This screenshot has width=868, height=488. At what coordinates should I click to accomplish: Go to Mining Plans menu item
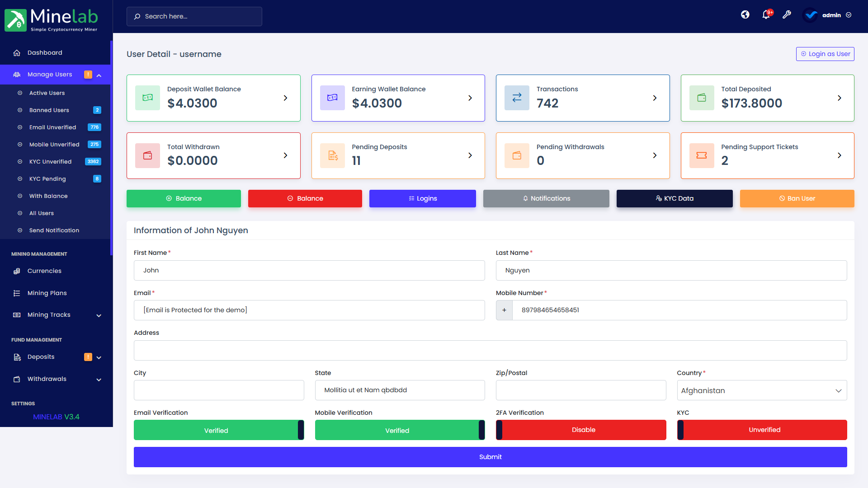(x=47, y=293)
